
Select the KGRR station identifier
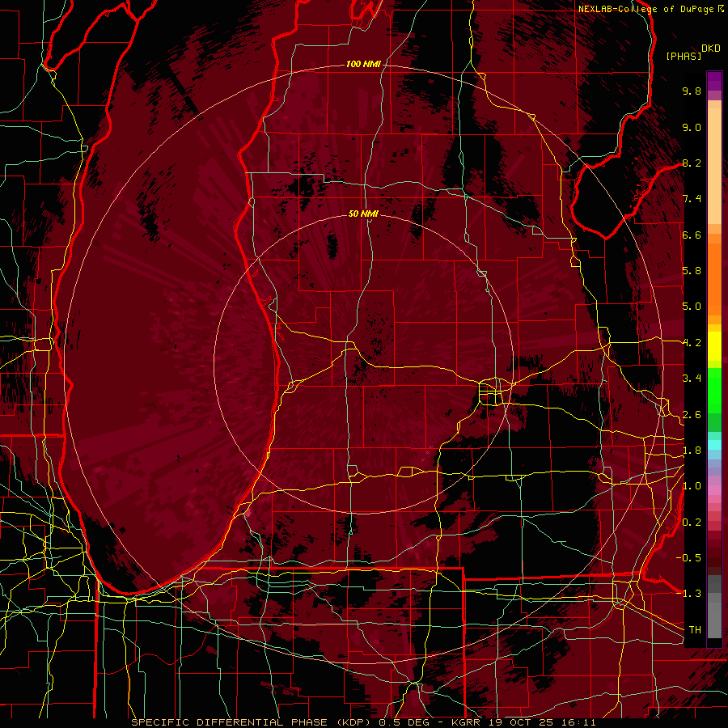point(468,722)
